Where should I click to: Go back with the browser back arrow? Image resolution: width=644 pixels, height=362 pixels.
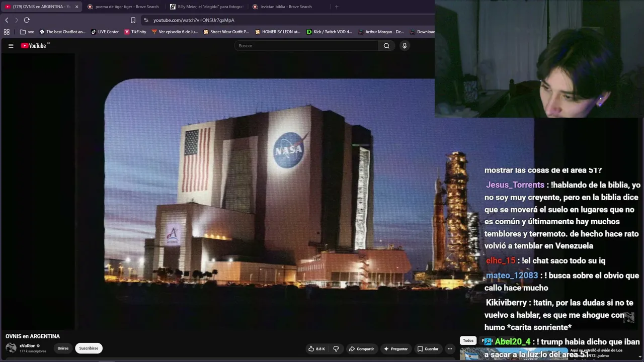pos(7,20)
